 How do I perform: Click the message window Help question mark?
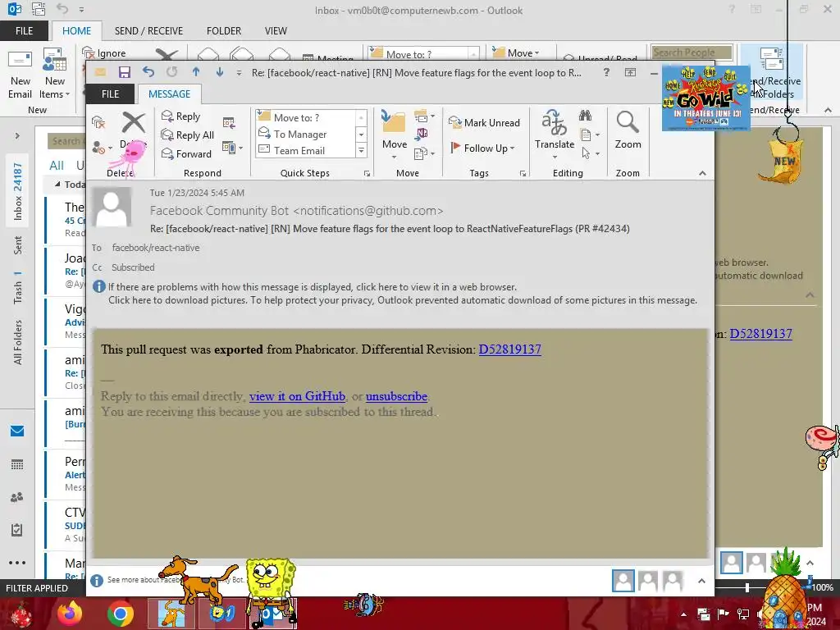(x=606, y=72)
